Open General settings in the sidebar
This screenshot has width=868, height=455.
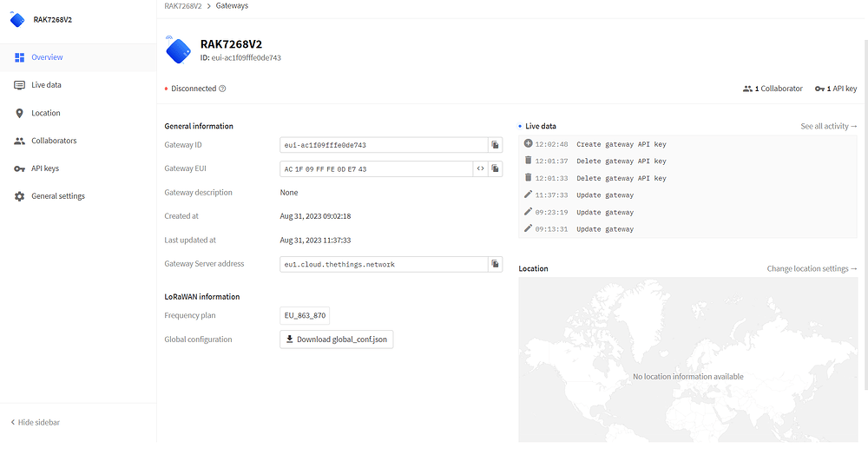[78, 196]
